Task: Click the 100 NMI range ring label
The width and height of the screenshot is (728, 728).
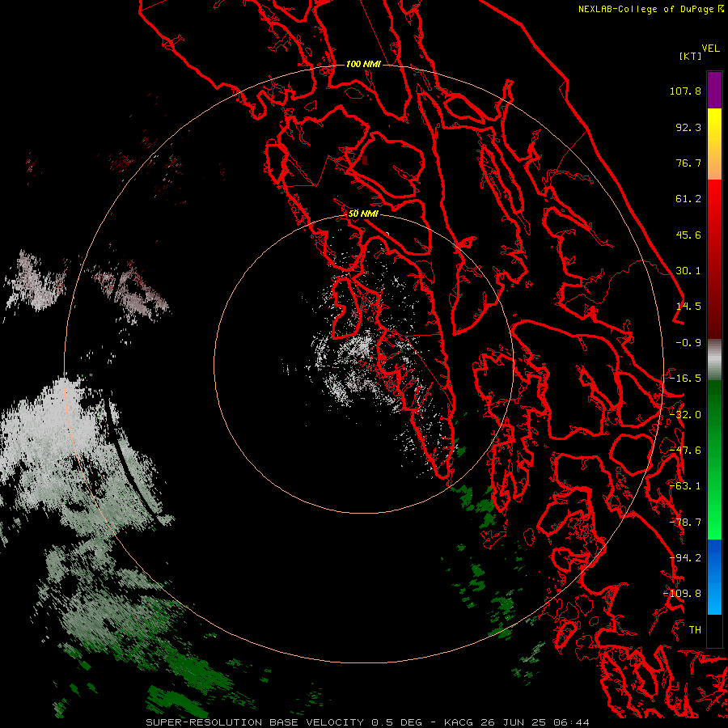Action: coord(363,64)
